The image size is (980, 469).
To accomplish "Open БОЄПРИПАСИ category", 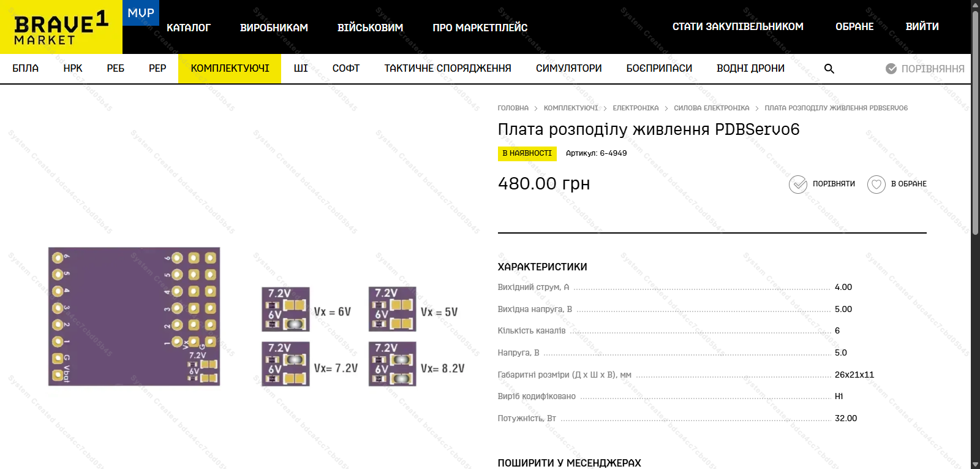I will click(659, 68).
